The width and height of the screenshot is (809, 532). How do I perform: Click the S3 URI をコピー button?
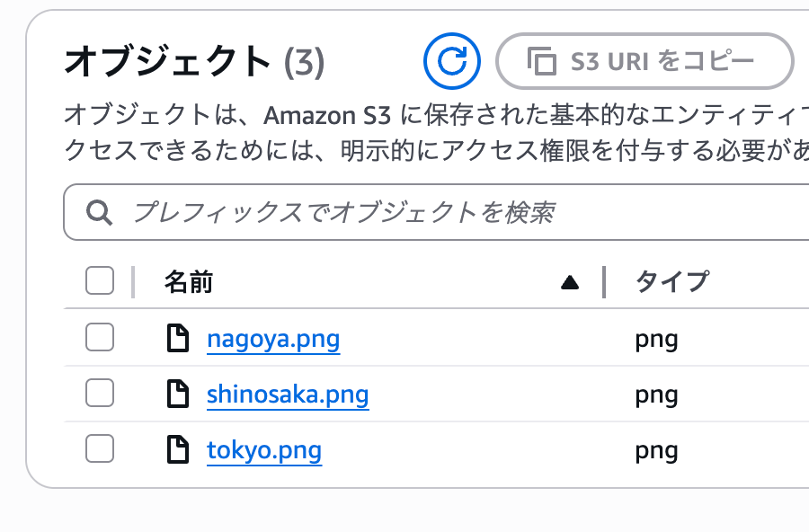tap(645, 61)
